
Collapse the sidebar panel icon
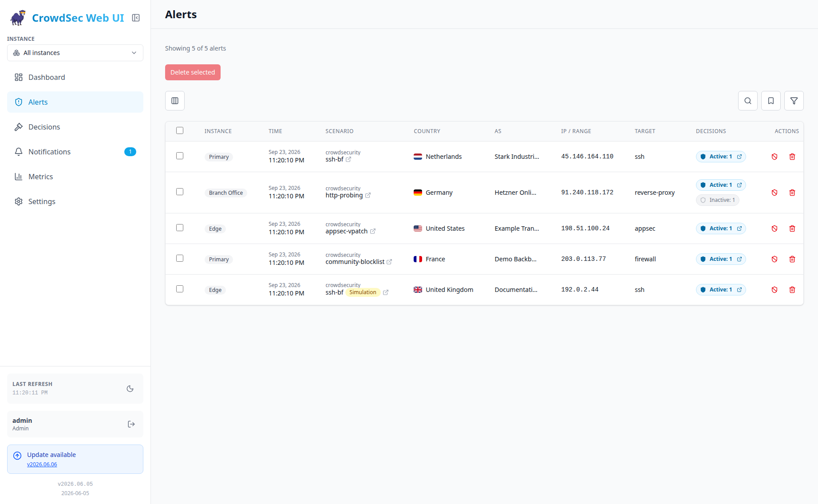point(136,18)
